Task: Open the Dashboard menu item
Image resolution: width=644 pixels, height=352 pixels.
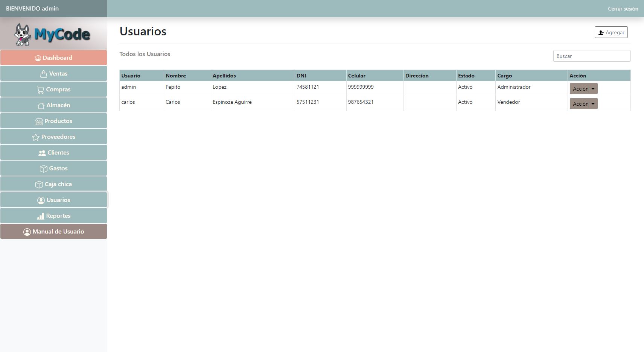Action: (53, 58)
